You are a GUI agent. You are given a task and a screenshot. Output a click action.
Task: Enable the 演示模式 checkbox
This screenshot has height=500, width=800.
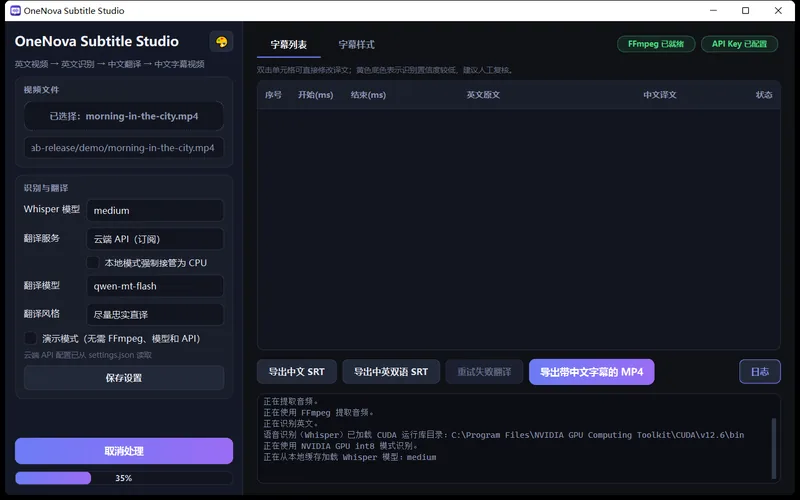tap(30, 338)
